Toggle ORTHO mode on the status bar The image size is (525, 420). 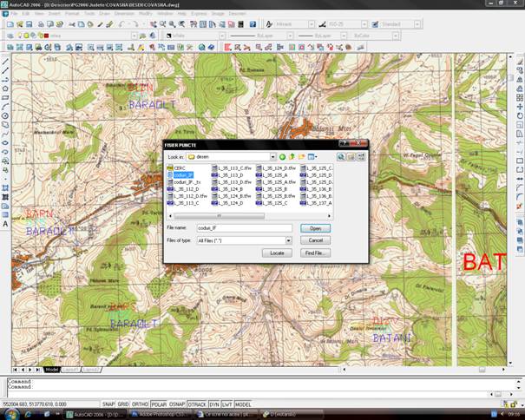[x=139, y=404]
